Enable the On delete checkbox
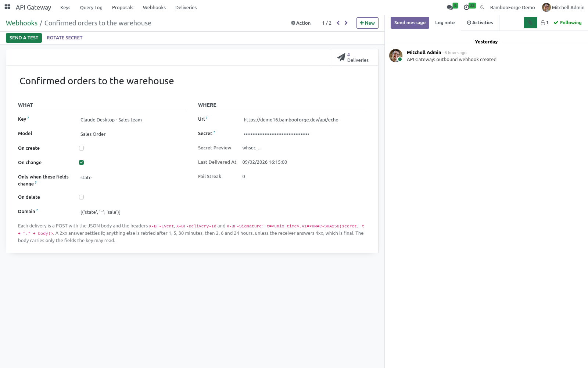Viewport: 588px width, 368px height. 82,197
